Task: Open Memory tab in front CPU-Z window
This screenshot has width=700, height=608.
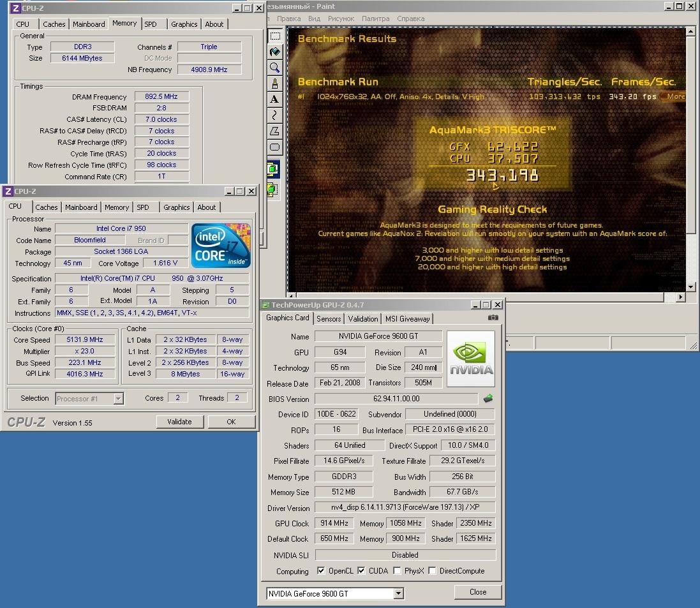Action: coord(117,207)
